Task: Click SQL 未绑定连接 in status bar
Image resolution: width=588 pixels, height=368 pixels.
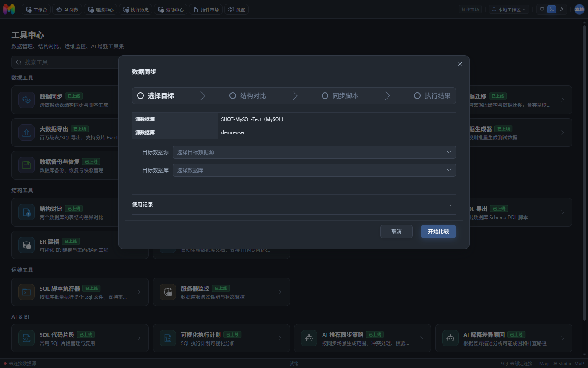Action: coord(517,364)
